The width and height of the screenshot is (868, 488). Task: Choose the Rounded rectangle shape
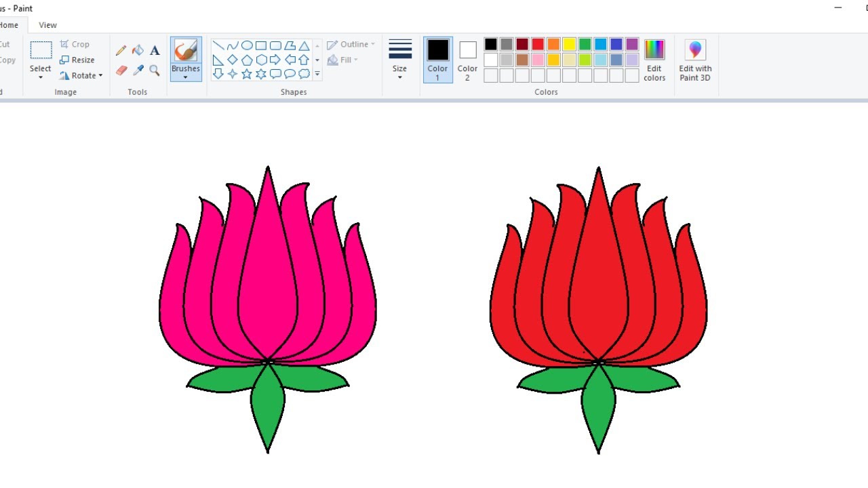pyautogui.click(x=275, y=46)
